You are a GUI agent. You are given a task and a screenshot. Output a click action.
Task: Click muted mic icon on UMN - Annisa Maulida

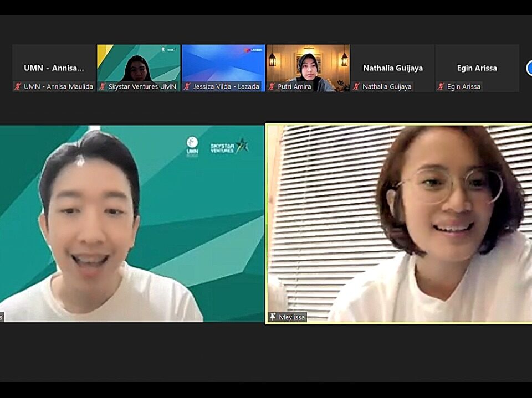pos(18,87)
